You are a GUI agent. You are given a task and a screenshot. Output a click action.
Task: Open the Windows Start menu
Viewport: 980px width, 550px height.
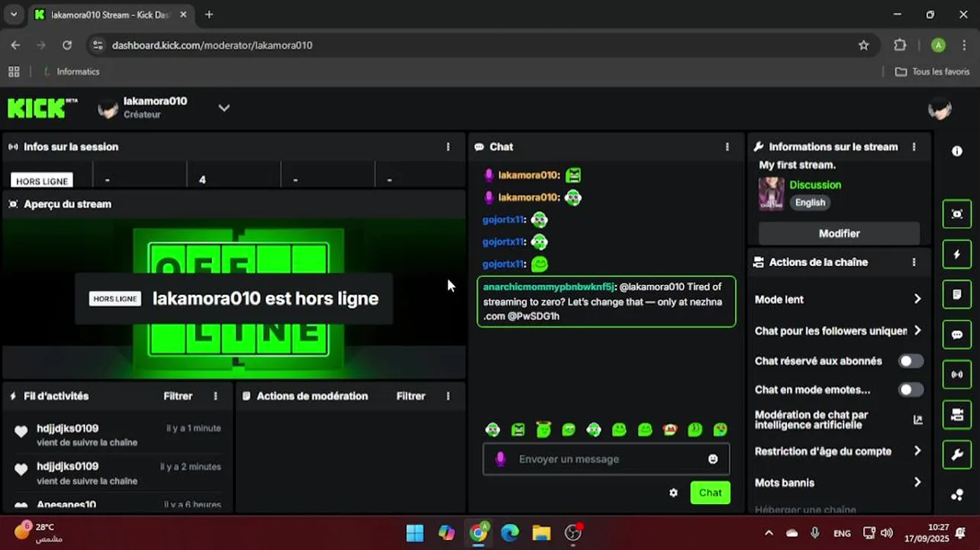(414, 532)
